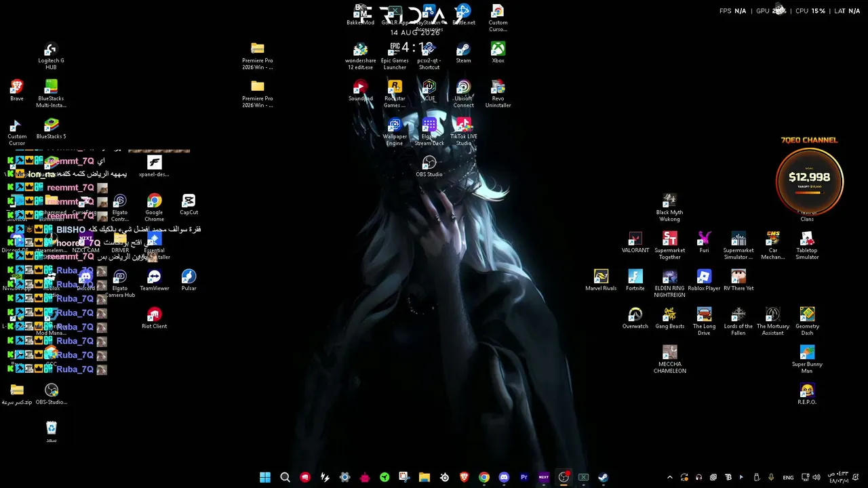The width and height of the screenshot is (868, 488).
Task: Open The Mortuary Assistant game shortcut
Action: coord(772,322)
